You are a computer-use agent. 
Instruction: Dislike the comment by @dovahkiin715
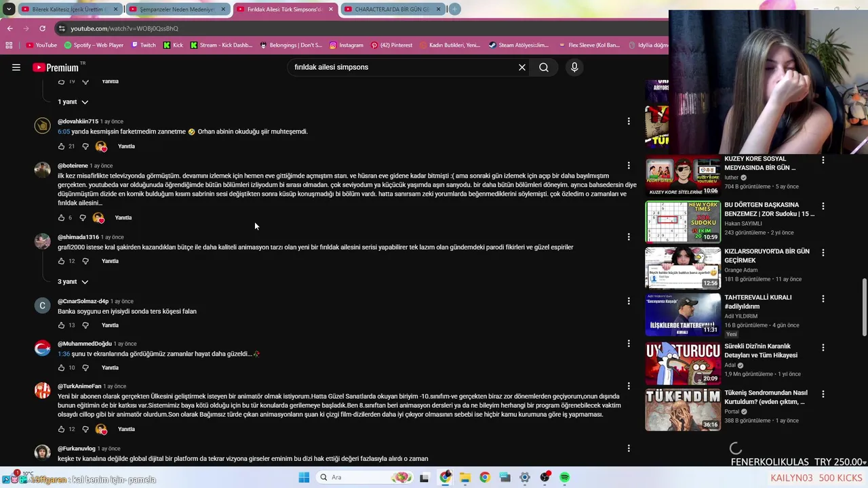tap(85, 146)
